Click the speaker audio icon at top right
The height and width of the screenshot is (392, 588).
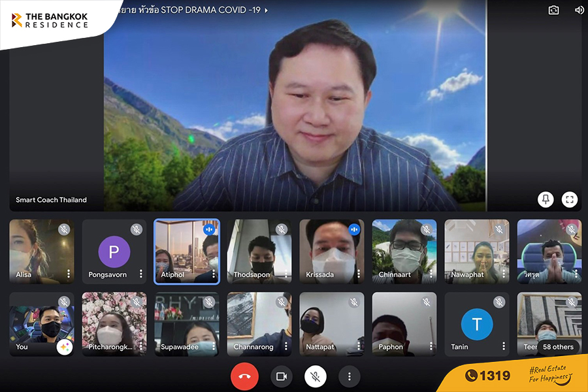coord(579,10)
